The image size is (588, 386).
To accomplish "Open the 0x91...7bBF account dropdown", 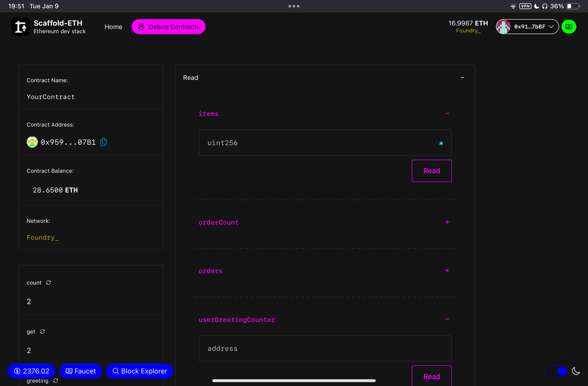I will tap(527, 27).
